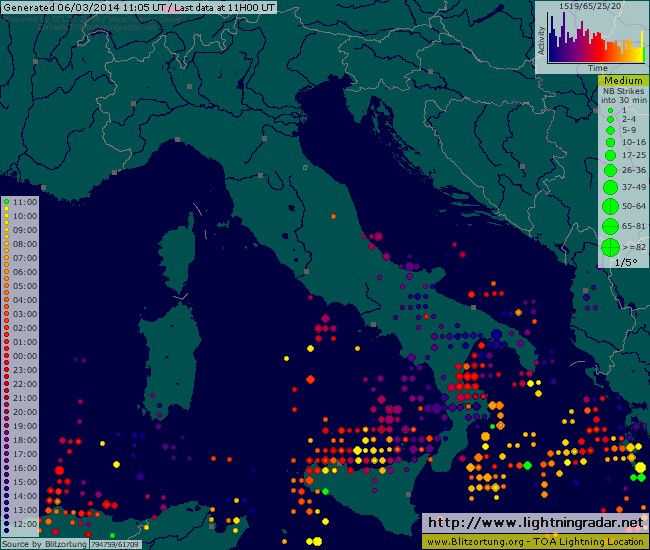Click the '50-64' legend label text
Image resolution: width=650 pixels, height=550 pixels.
[x=634, y=206]
